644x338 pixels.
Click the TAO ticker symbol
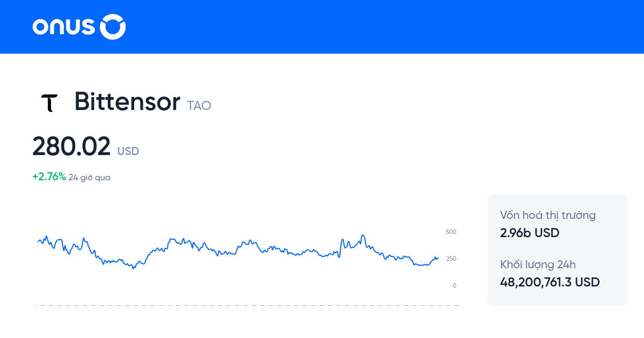[199, 106]
